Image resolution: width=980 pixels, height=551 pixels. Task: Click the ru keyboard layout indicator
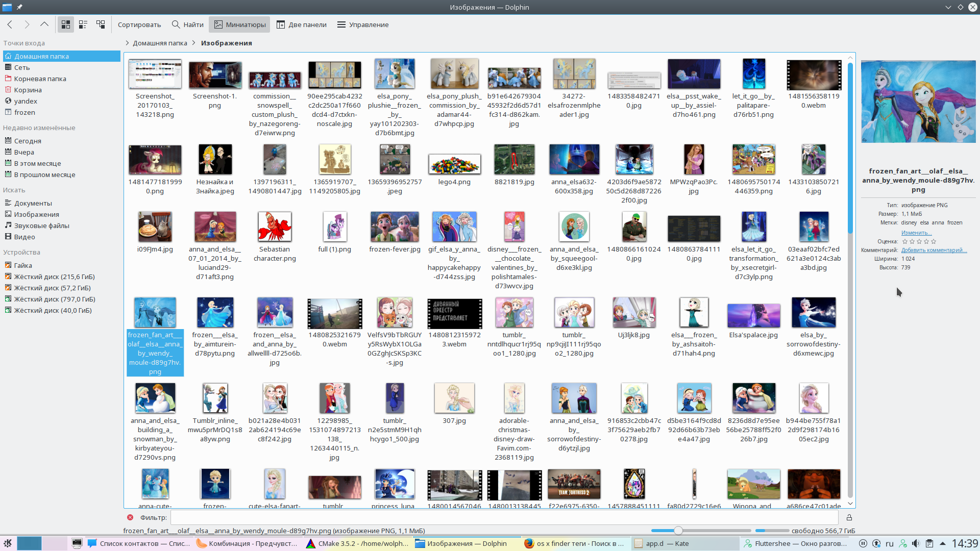pyautogui.click(x=890, y=543)
